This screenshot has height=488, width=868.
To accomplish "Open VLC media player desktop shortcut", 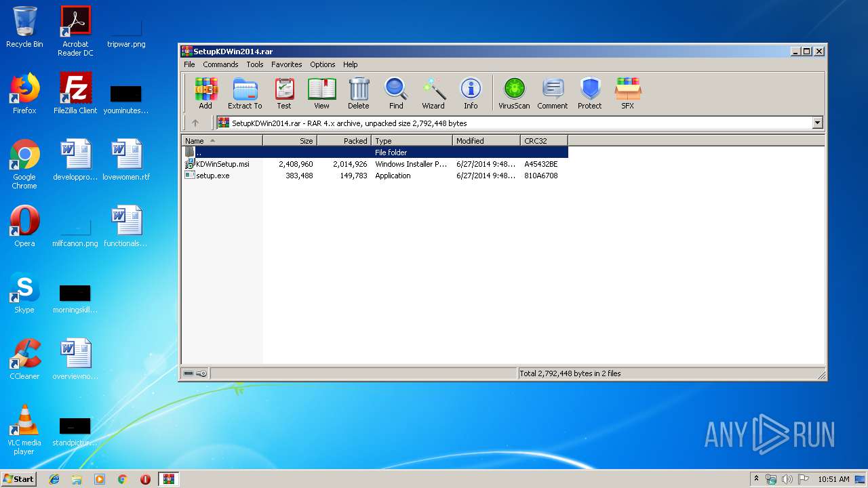I will pyautogui.click(x=24, y=430).
